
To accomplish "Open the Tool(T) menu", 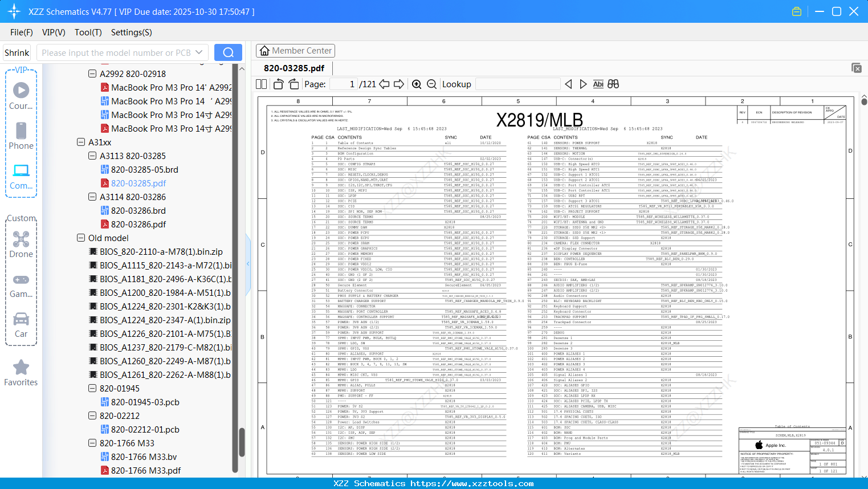I will [x=88, y=32].
